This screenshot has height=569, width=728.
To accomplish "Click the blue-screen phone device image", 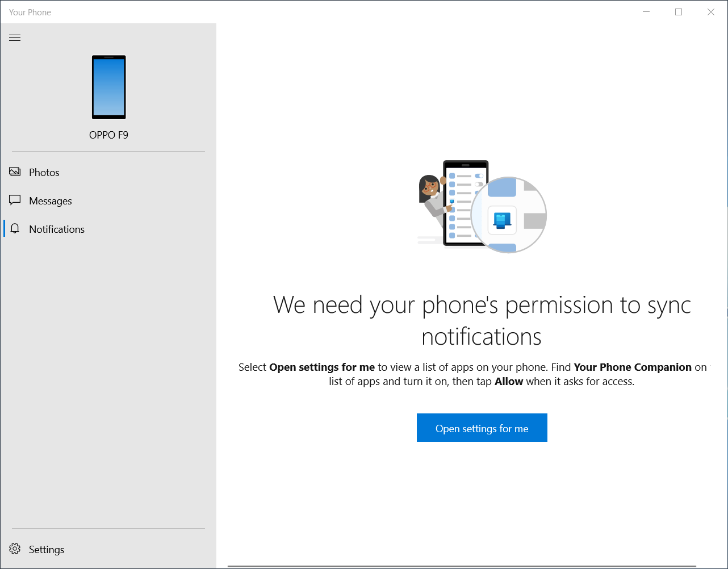I will click(108, 87).
